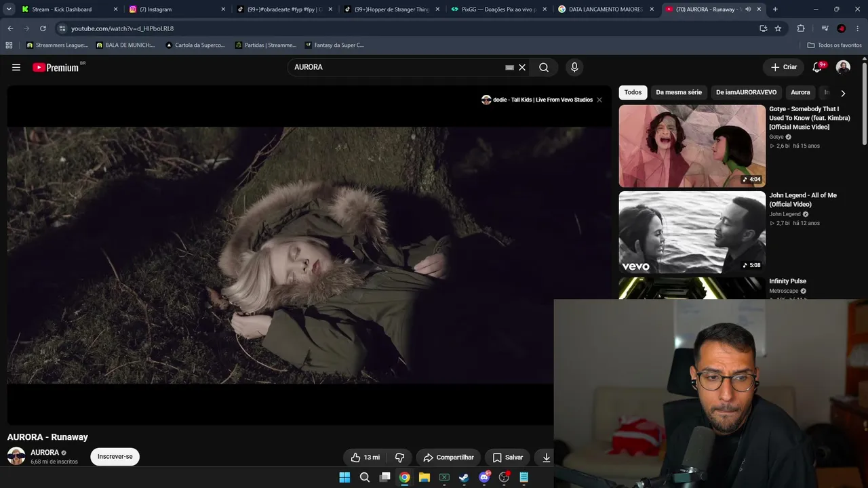This screenshot has width=868, height=488.
Task: Submit search with the magnifier button
Action: 544,67
